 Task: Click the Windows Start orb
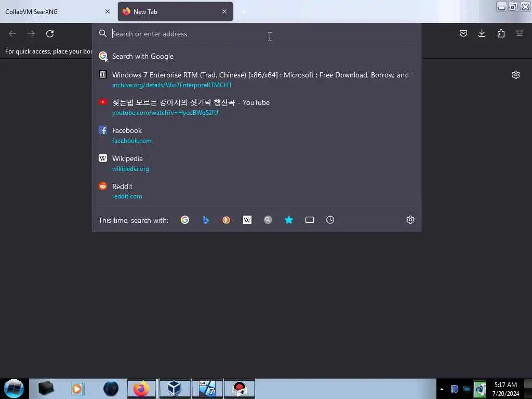point(14,389)
